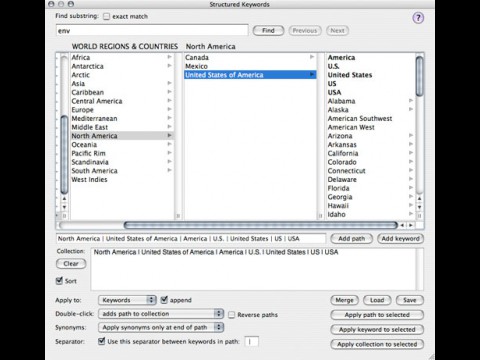Open the Synonyms dropdown
480x360 pixels.
161,327
